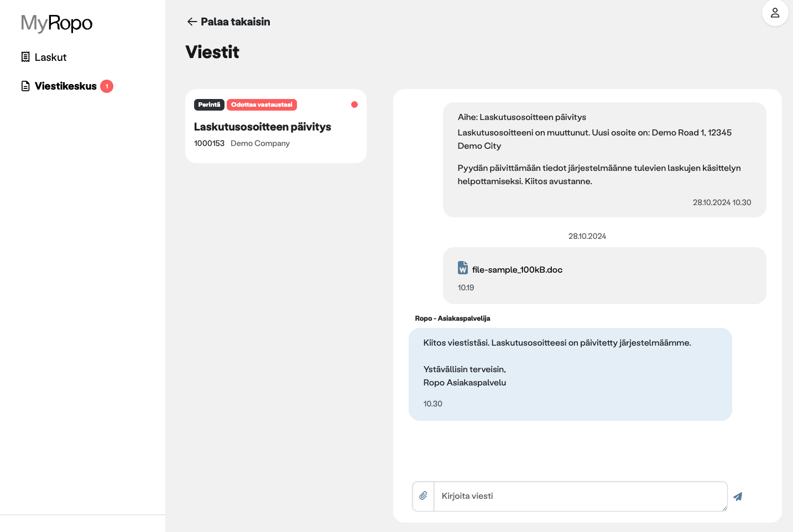Open file-sample_100kB.doc attachment
This screenshot has width=793, height=532.
pyautogui.click(x=517, y=270)
